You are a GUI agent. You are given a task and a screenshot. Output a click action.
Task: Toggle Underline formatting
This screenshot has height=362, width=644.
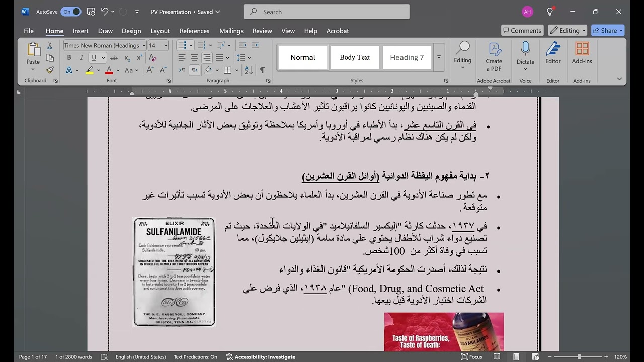tap(94, 58)
